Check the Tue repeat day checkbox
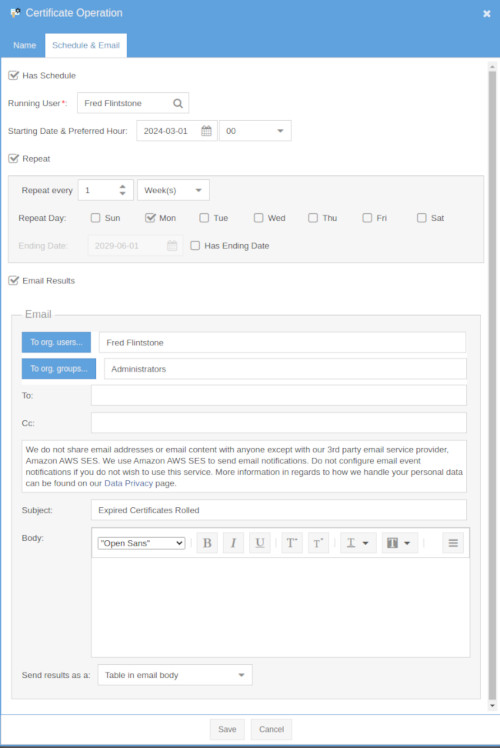The width and height of the screenshot is (500, 748). tap(204, 218)
